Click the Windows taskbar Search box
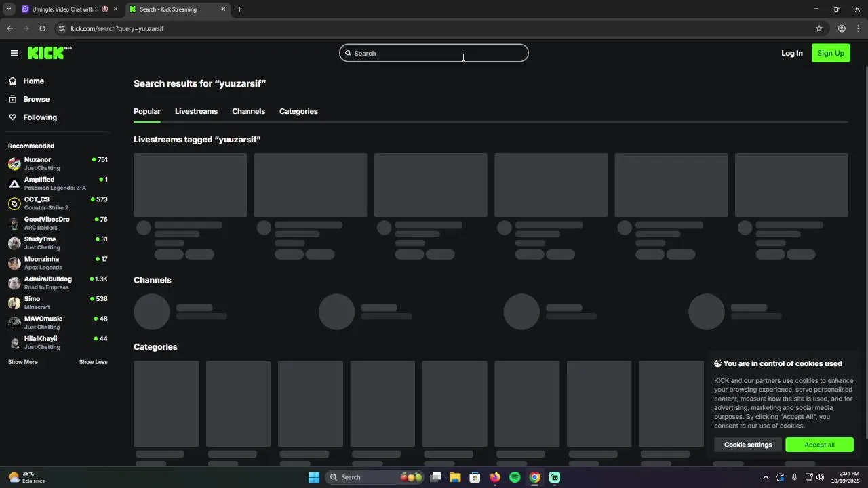This screenshot has height=488, width=868. 374,477
